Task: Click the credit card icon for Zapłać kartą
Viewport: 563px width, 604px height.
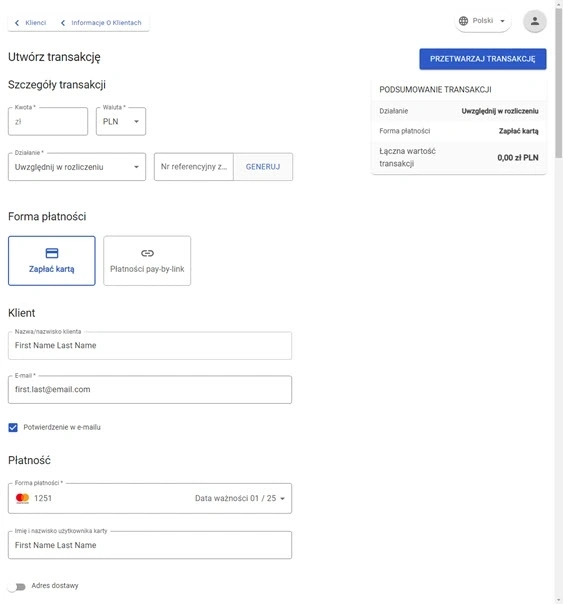Action: click(52, 253)
